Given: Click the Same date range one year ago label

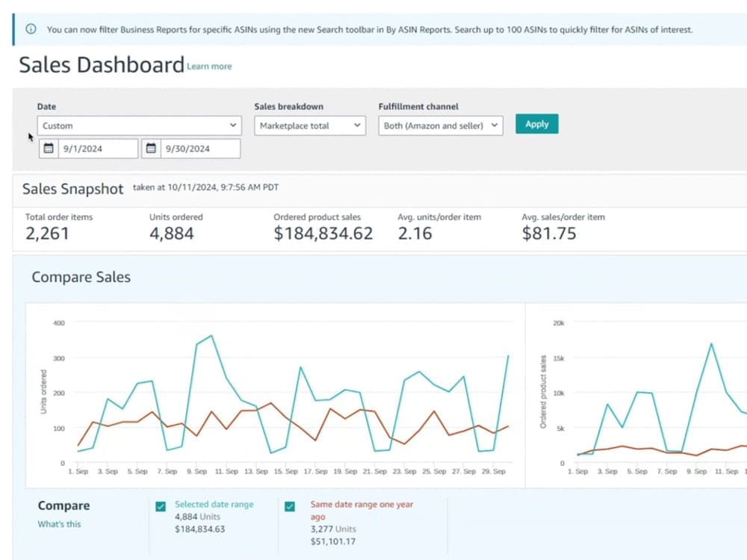Looking at the screenshot, I should click(x=362, y=505).
